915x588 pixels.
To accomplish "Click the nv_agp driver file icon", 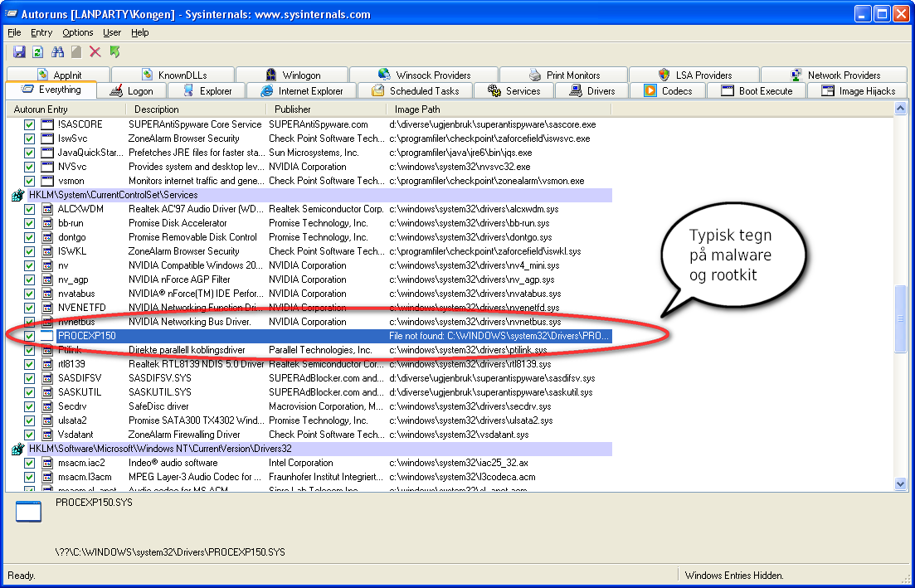I will click(x=47, y=279).
